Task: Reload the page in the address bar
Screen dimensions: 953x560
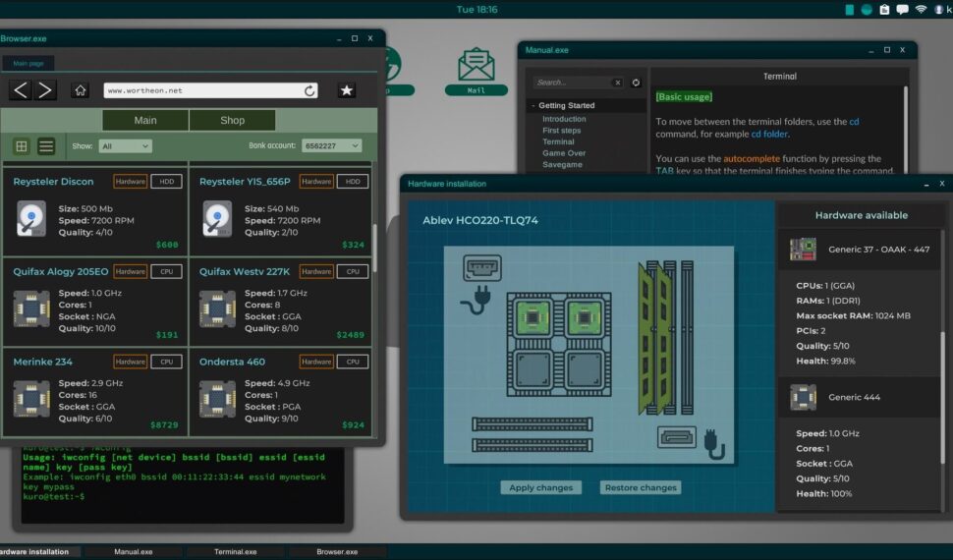Action: pos(309,90)
